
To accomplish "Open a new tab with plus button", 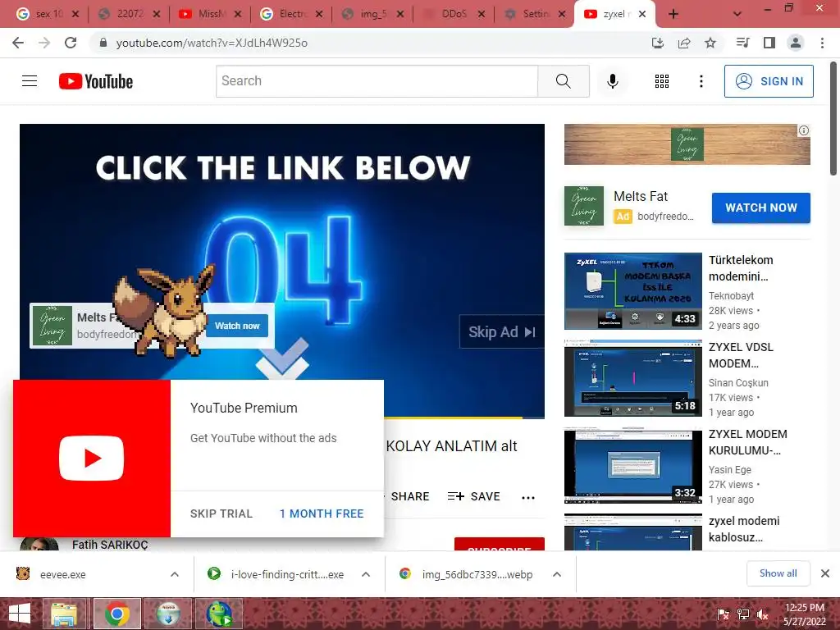I will (673, 15).
